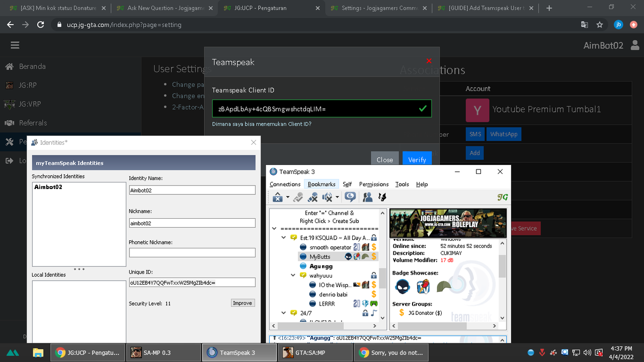Bookmark this page with the star icon
This screenshot has height=362, width=644.
(600, 25)
